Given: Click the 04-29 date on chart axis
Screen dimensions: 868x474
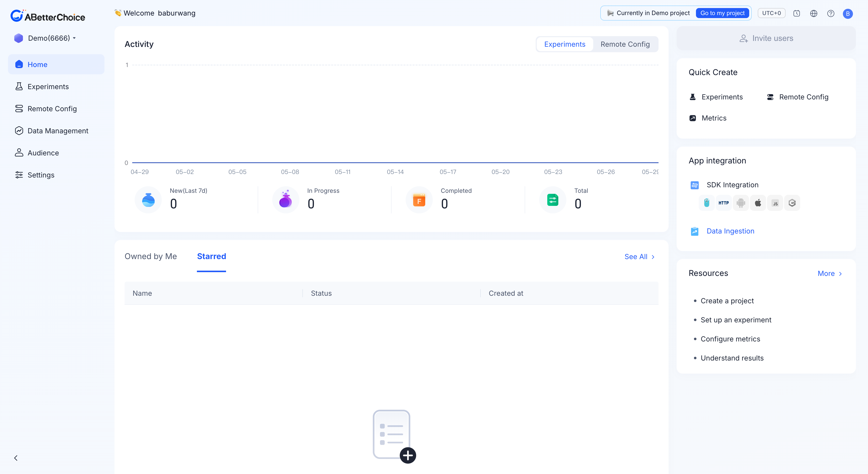Looking at the screenshot, I should pyautogui.click(x=139, y=172).
